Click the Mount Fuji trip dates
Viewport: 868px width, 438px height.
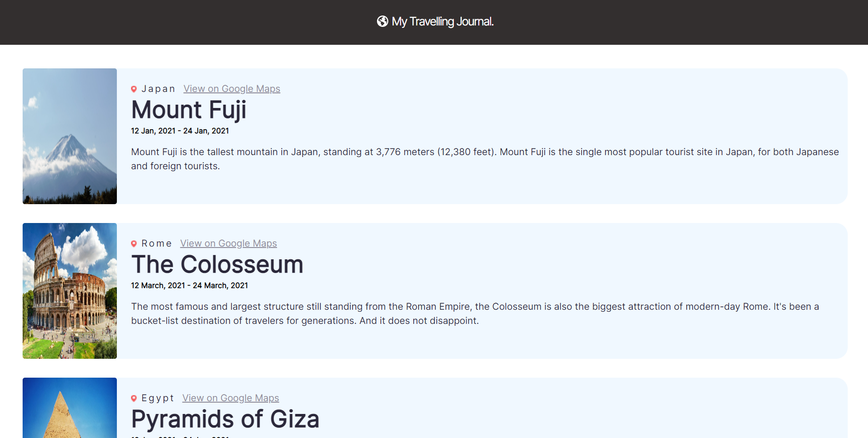(x=180, y=131)
